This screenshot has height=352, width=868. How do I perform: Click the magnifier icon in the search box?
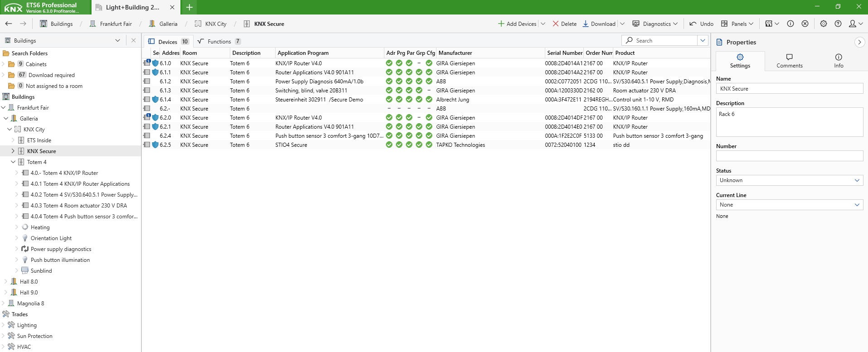pyautogui.click(x=629, y=40)
